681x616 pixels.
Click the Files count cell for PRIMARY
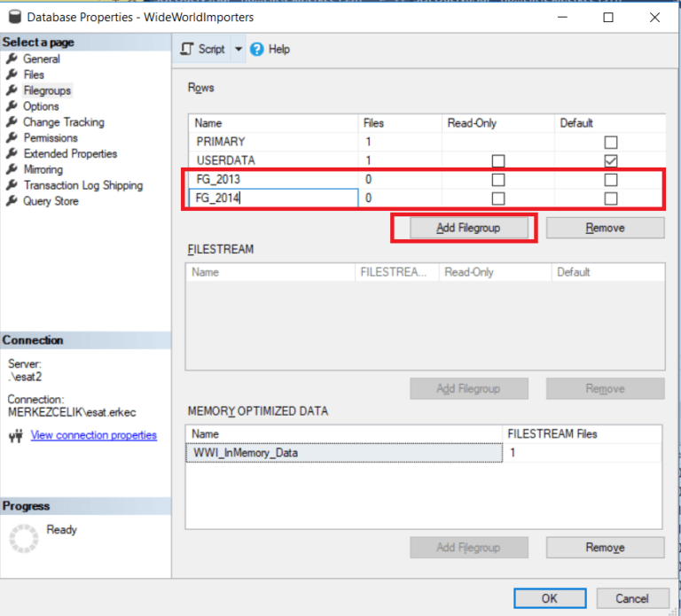point(400,142)
